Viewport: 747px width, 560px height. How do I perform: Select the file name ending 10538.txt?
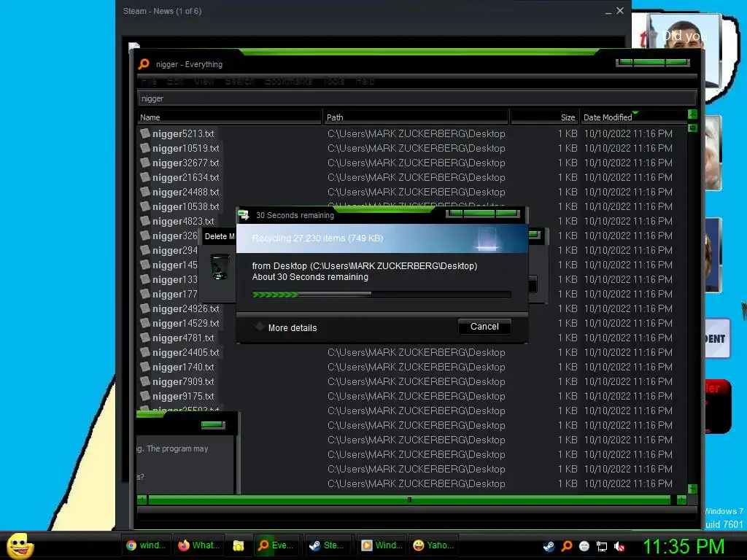[x=185, y=206]
